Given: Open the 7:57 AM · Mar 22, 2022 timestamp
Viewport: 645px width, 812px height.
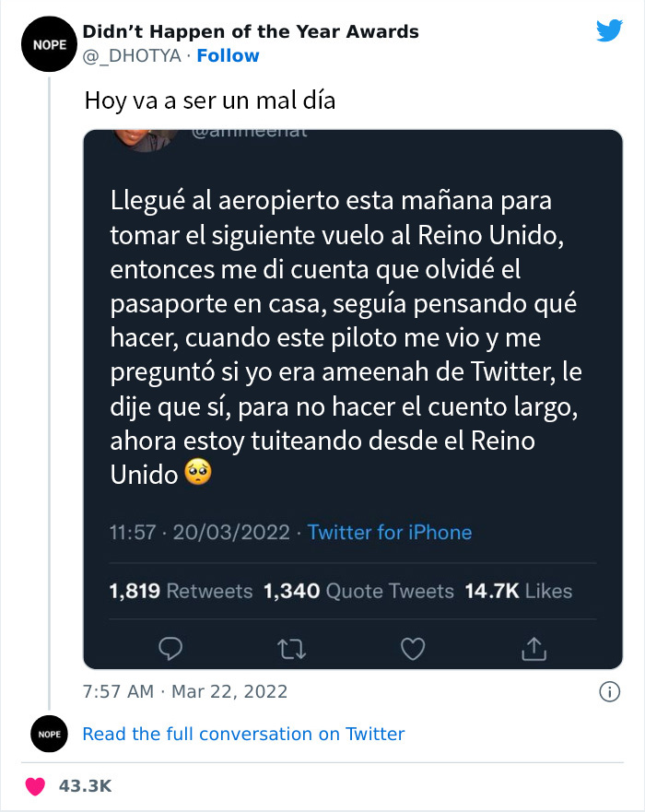Looking at the screenshot, I should (x=185, y=691).
